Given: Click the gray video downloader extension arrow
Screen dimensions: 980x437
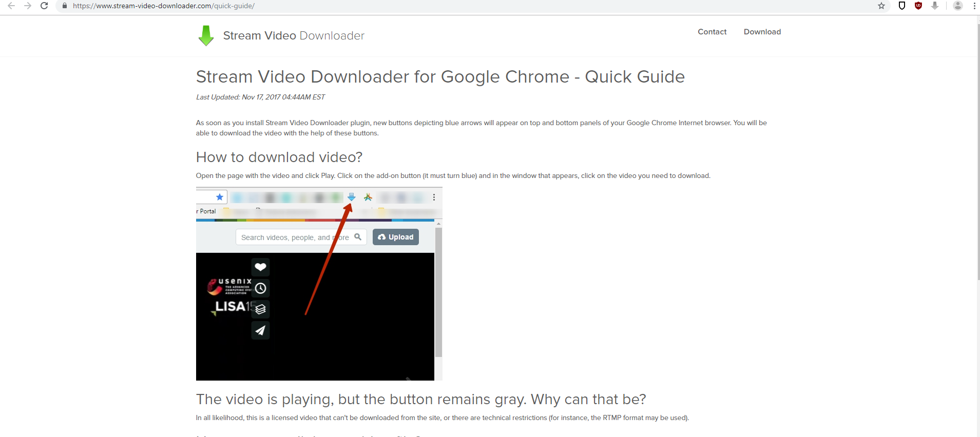Looking at the screenshot, I should pos(935,6).
